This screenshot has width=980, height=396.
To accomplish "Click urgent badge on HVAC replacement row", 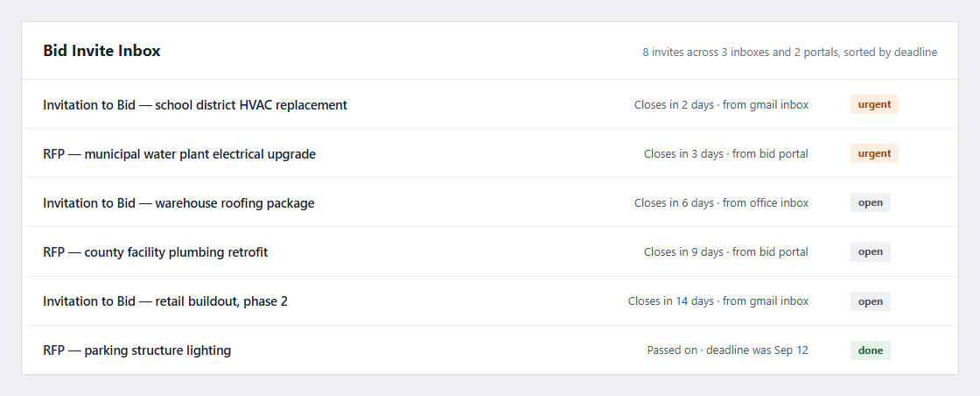I will coord(874,104).
